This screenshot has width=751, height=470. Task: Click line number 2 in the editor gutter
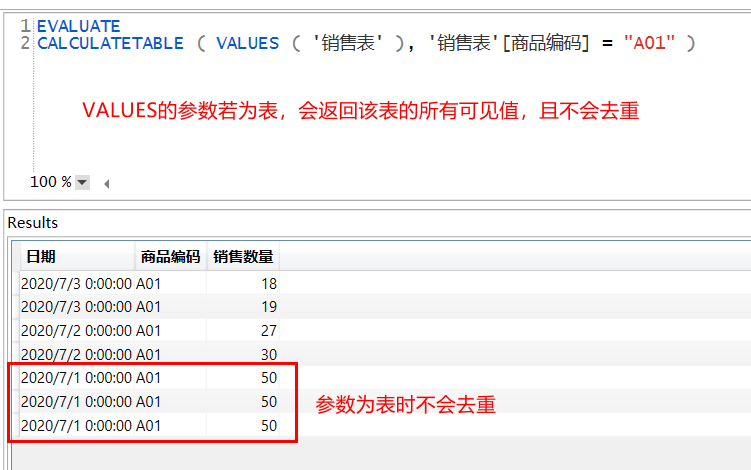(25, 43)
